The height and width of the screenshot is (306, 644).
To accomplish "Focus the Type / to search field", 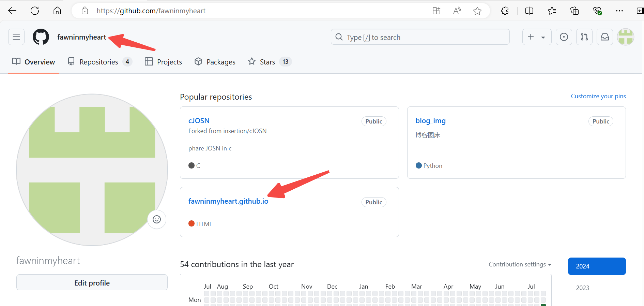I will [x=420, y=37].
